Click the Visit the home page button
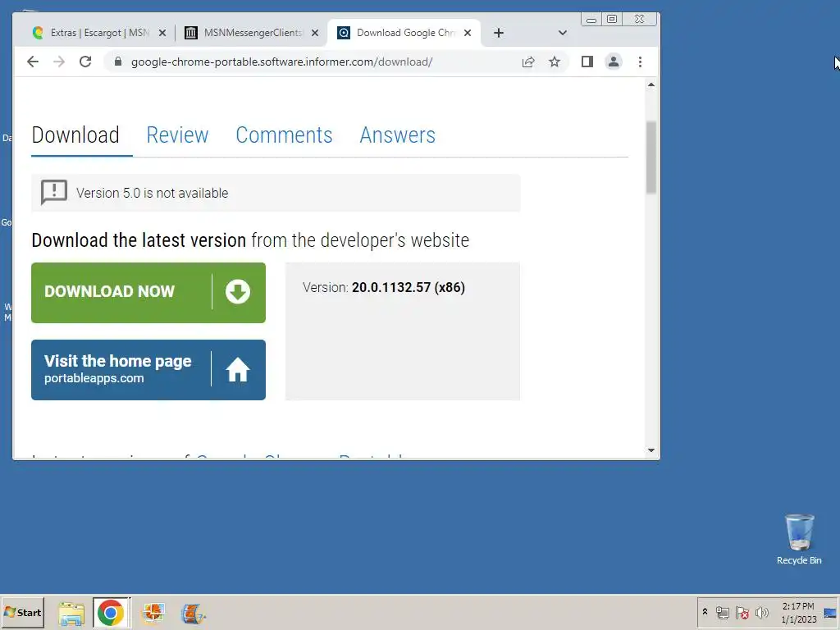Image resolution: width=840 pixels, height=630 pixels. coord(148,370)
